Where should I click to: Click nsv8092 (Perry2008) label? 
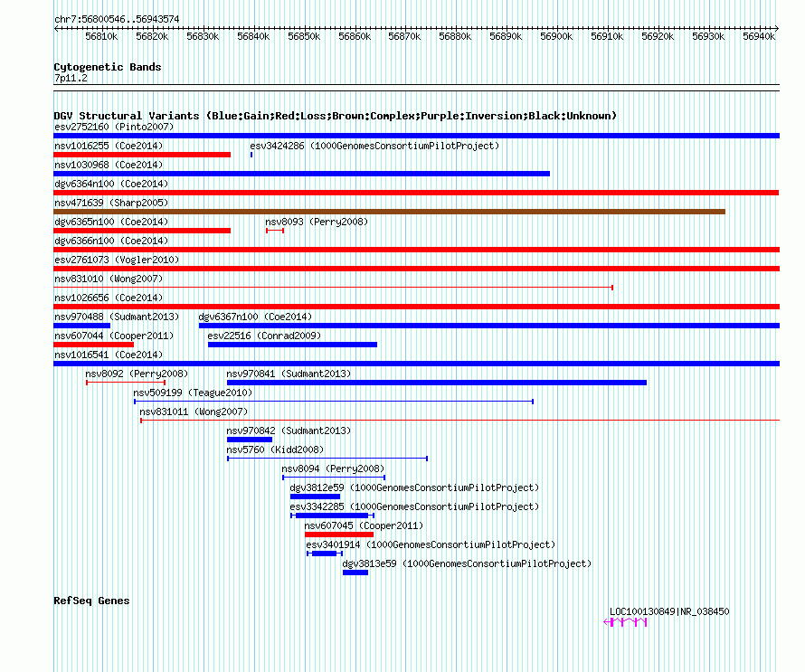(137, 374)
